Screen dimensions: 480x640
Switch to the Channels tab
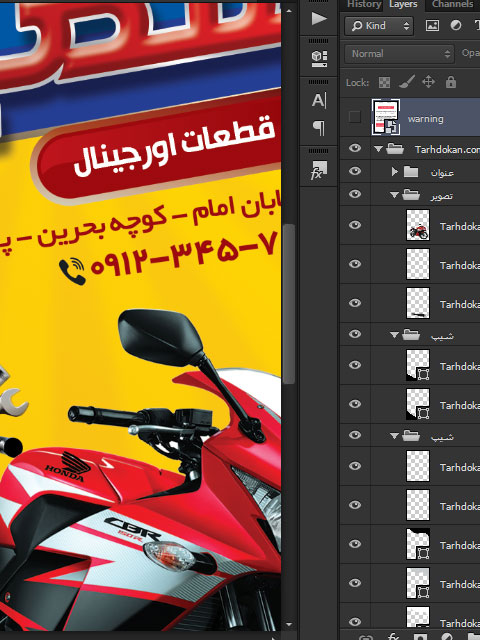452,4
